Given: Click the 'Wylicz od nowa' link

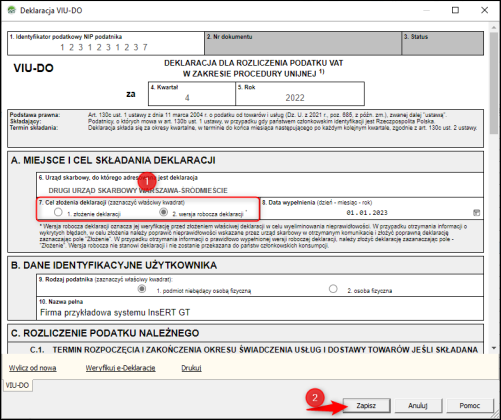Looking at the screenshot, I should coord(33,368).
